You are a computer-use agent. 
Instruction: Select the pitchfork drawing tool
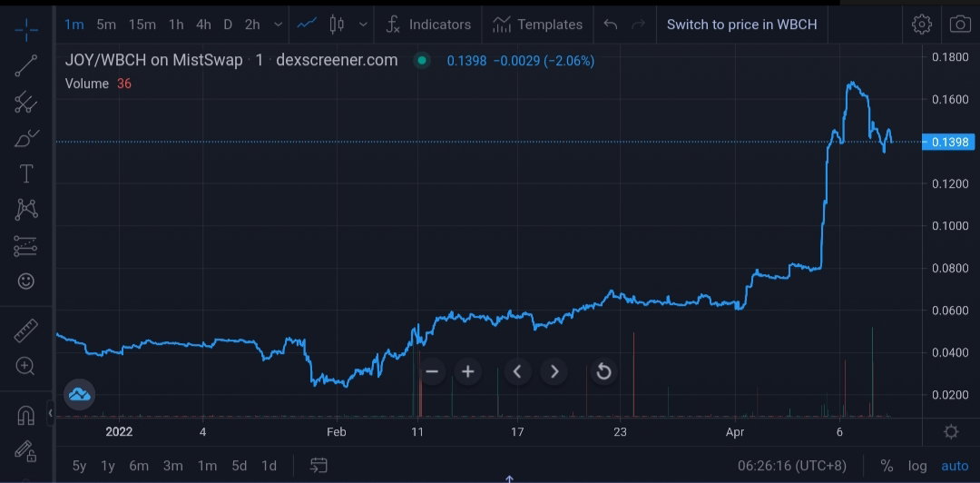25,102
